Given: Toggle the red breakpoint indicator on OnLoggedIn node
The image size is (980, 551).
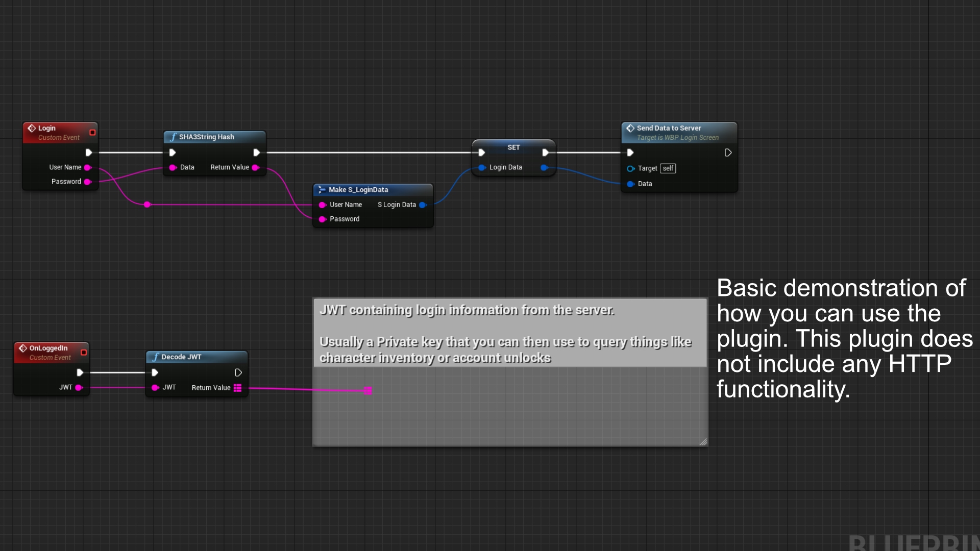Looking at the screenshot, I should [x=84, y=352].
